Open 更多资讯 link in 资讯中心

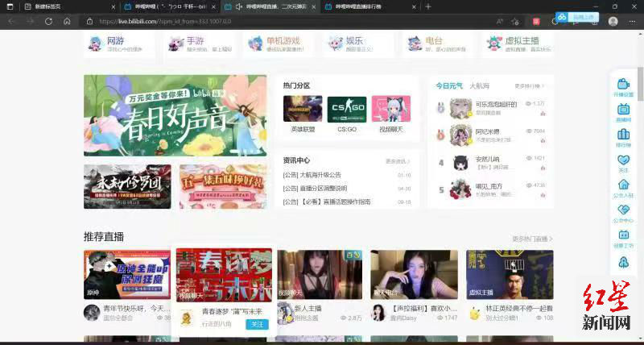[398, 161]
